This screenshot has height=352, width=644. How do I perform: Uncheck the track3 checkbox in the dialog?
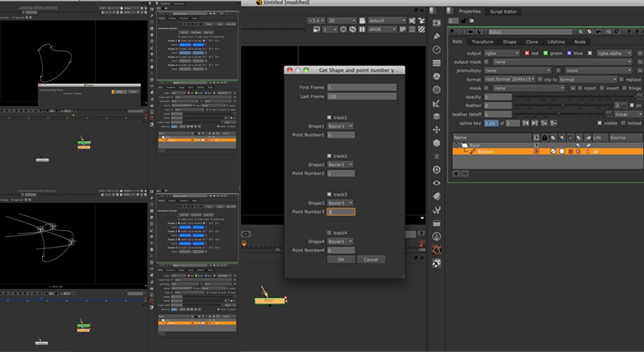(x=329, y=194)
